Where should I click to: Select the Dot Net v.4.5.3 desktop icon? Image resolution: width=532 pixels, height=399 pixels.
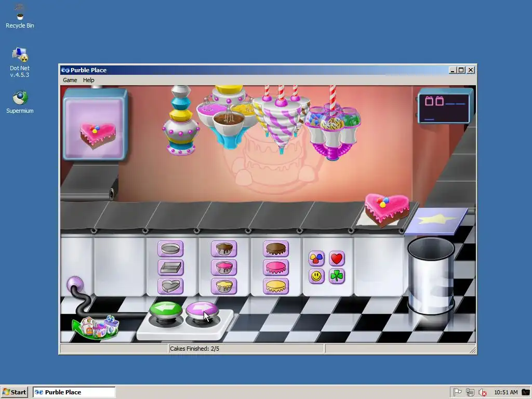pos(20,63)
